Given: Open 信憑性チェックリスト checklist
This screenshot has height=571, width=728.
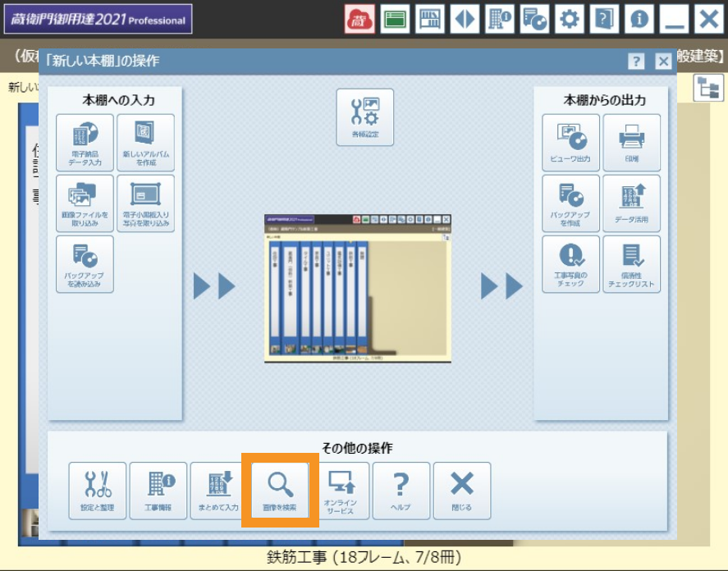Looking at the screenshot, I should click(x=631, y=264).
